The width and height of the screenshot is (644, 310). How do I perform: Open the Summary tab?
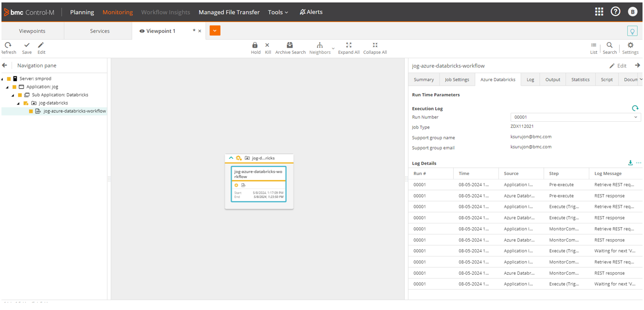424,80
